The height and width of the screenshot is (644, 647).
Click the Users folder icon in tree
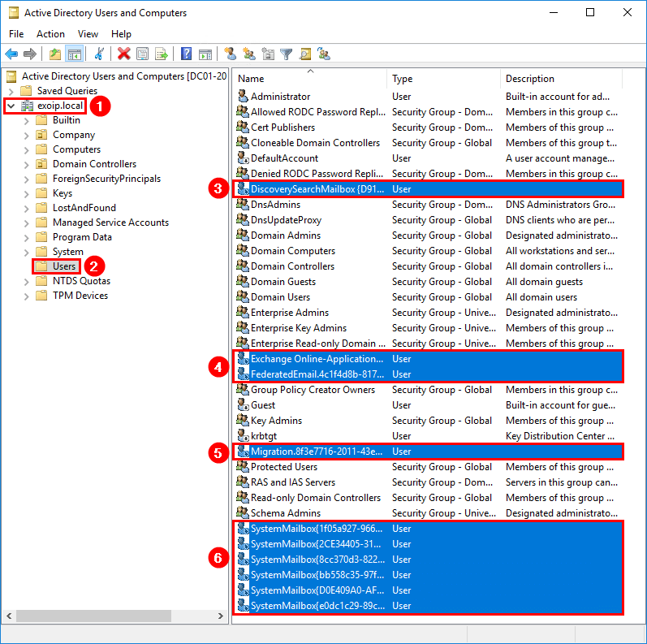point(41,266)
